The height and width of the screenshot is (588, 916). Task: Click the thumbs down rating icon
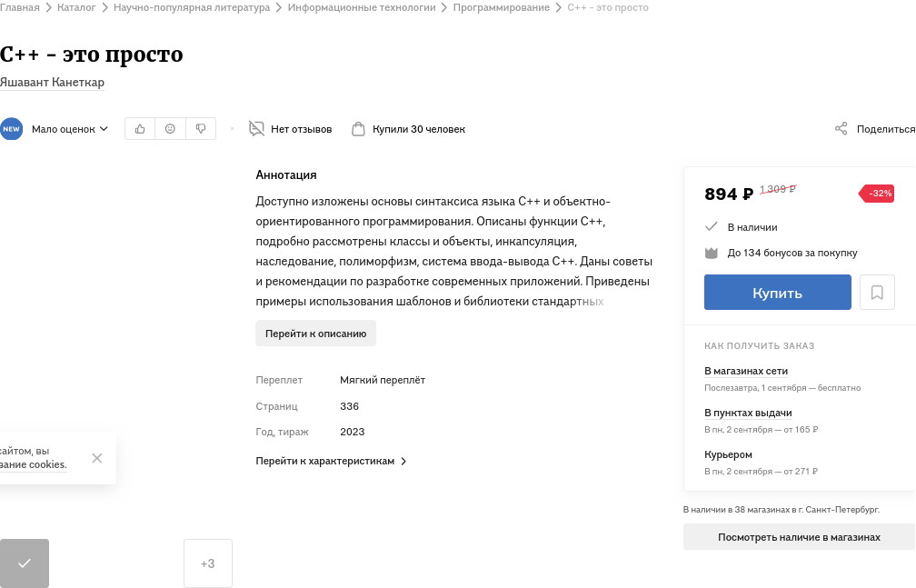(x=201, y=129)
